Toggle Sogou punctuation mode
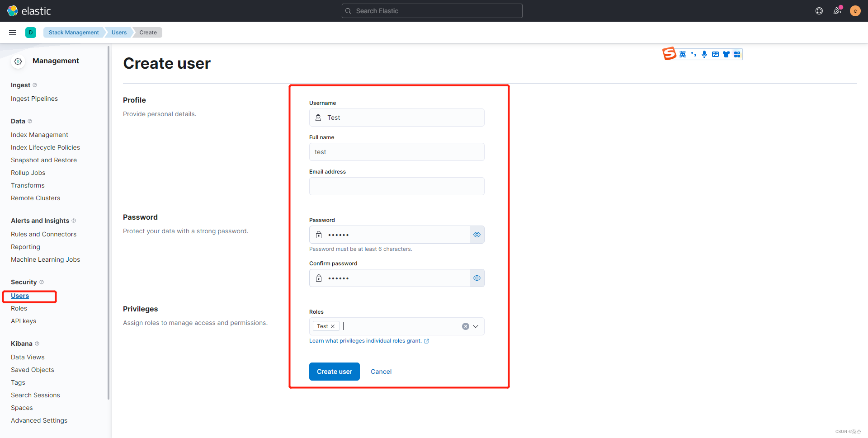 coord(693,54)
